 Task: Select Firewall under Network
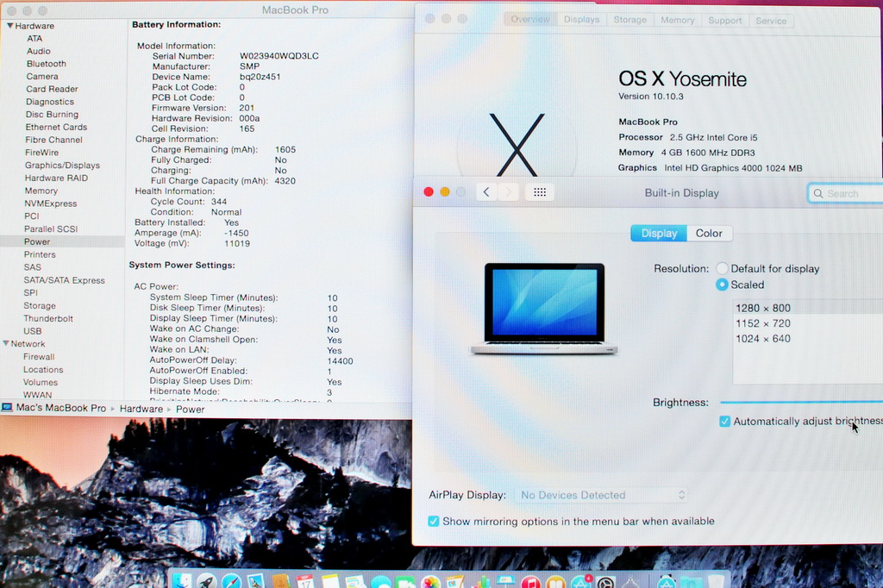(38, 357)
